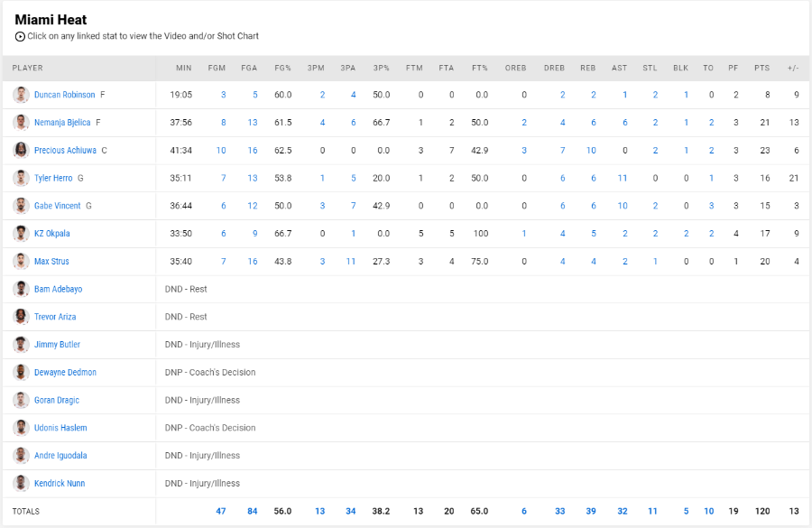View Max Strus's 11 three-point attempts

(x=351, y=261)
